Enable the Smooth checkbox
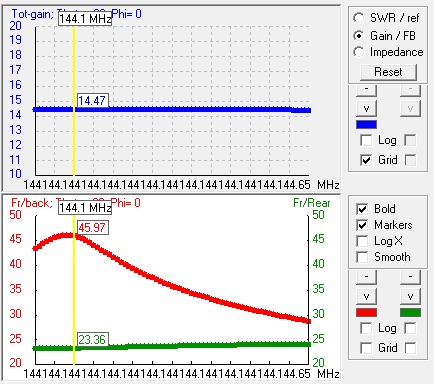Screen dimensions: 434x384 pos(362,257)
